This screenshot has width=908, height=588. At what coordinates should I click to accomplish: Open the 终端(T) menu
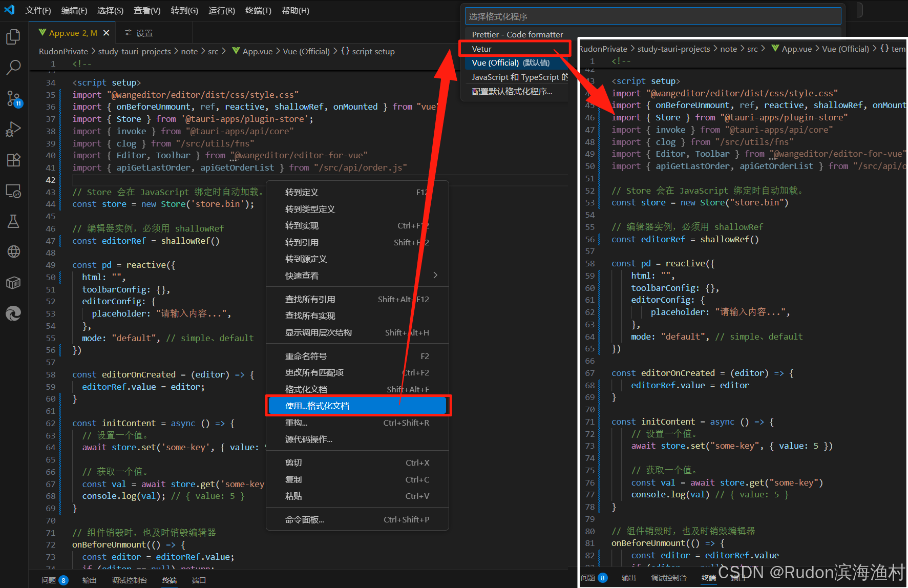258,10
